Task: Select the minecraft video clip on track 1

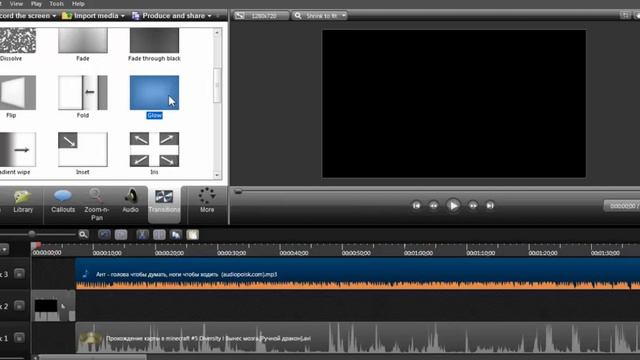Action: [358, 338]
